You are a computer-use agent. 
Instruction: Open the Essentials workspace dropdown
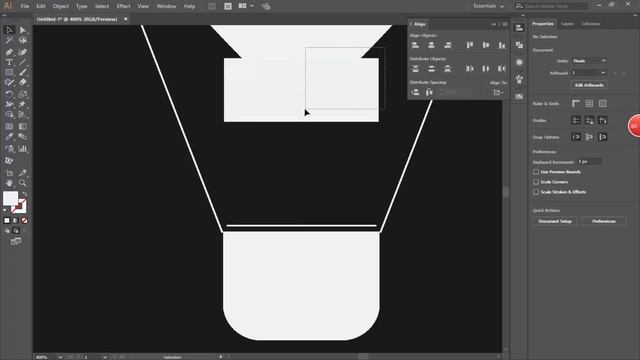[489, 6]
